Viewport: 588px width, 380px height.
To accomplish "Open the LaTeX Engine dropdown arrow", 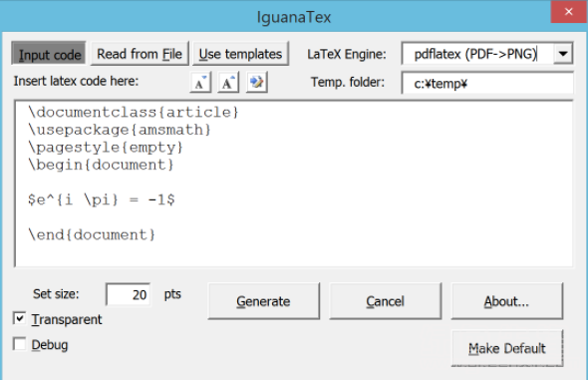I will (x=563, y=54).
